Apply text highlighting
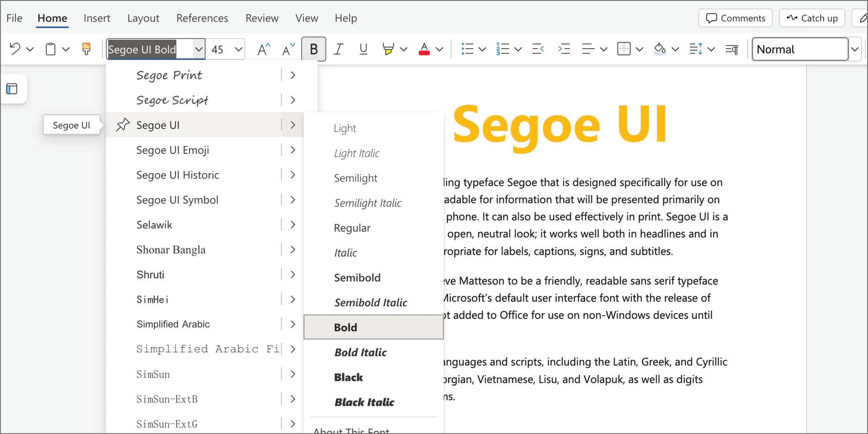Screen dimensions: 868x434 [x=388, y=49]
